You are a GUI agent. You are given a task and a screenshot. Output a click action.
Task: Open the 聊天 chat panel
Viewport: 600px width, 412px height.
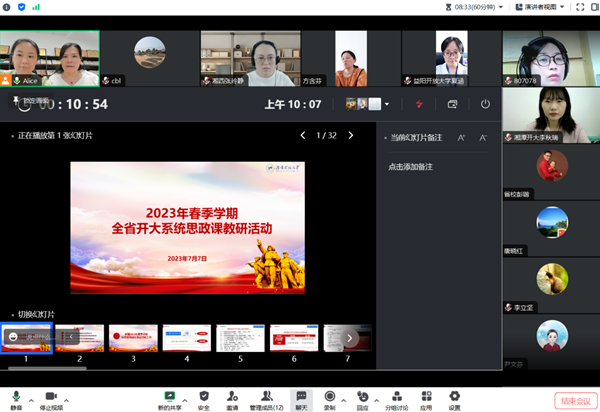pos(302,400)
